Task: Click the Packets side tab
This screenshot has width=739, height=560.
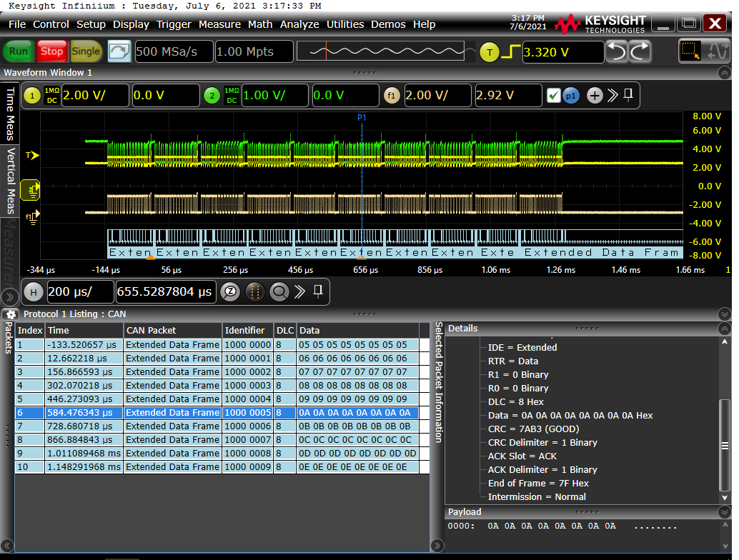Action: tap(9, 337)
